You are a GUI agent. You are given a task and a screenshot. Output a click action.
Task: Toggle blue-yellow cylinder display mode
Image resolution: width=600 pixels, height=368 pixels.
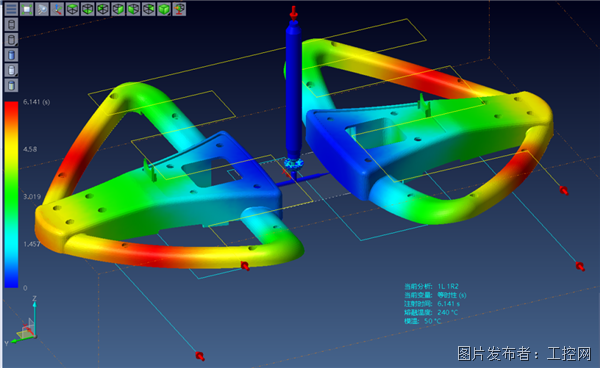click(x=11, y=86)
